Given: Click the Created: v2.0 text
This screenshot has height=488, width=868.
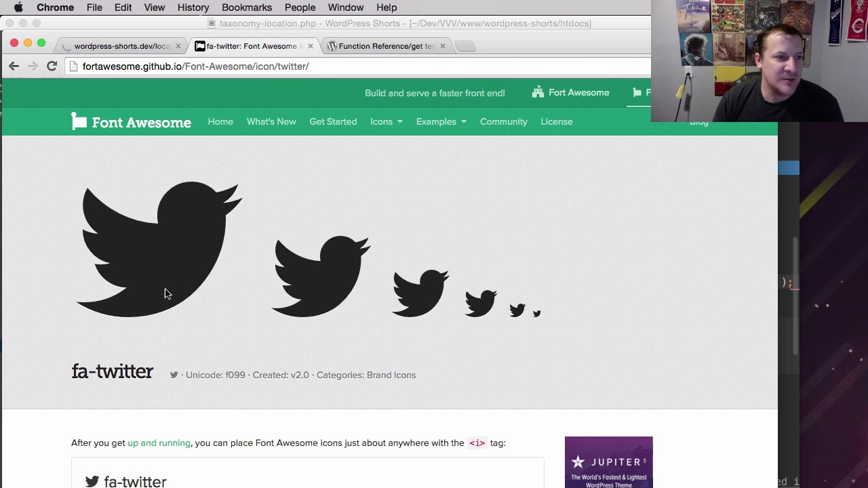Looking at the screenshot, I should point(281,375).
